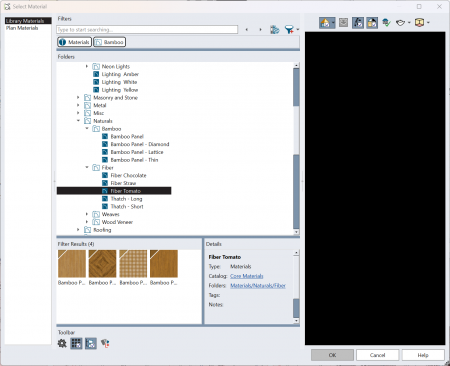Screen dimensions: 450x366
Task: Click the Wood Veneer folder icon
Action: (x=96, y=222)
